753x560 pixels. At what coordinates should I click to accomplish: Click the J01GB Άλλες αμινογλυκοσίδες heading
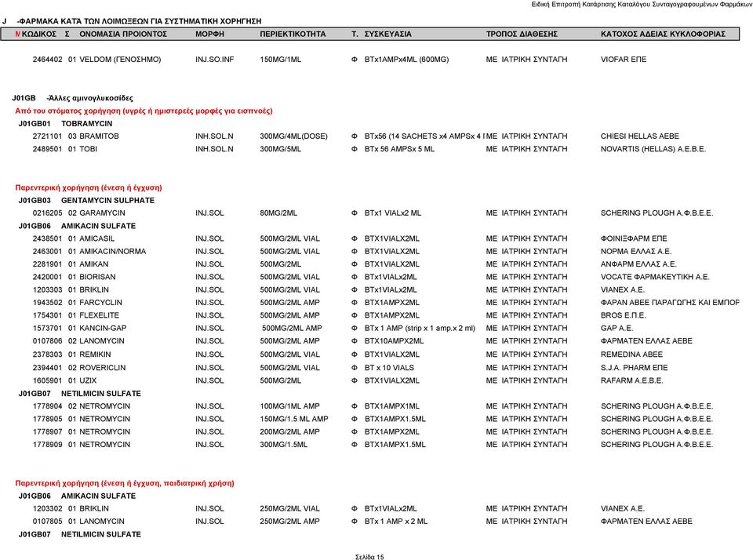72,98
